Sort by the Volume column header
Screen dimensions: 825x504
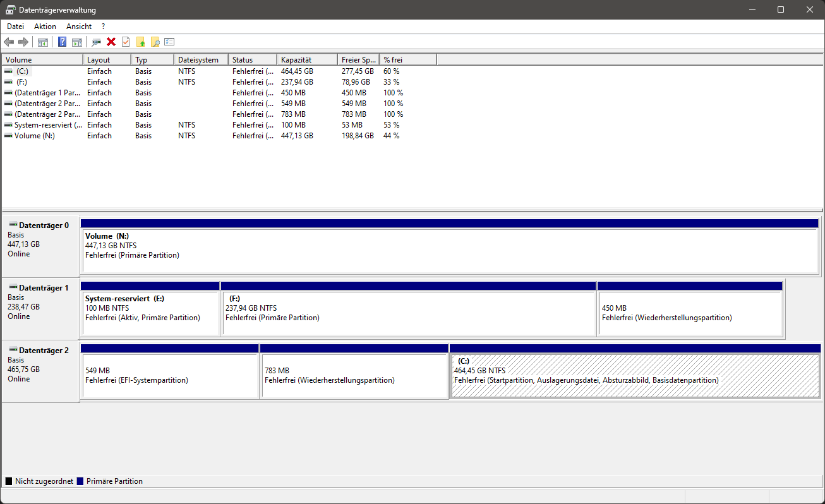tap(42, 60)
